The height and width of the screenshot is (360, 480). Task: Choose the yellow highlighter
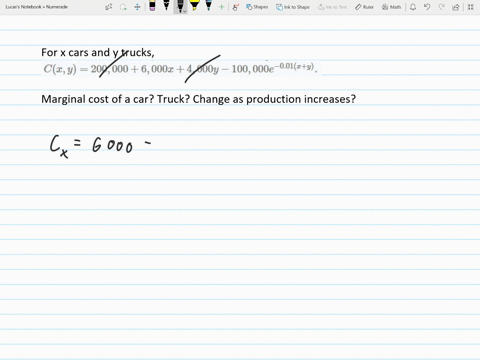[194, 6]
